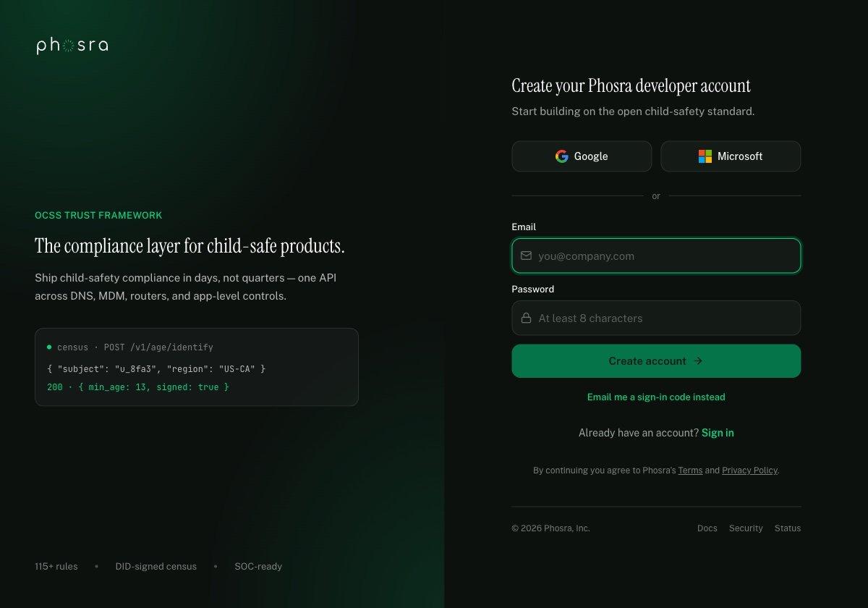Choose Email me a sign-in code instead
Viewport: 868px width, 608px height.
click(656, 397)
